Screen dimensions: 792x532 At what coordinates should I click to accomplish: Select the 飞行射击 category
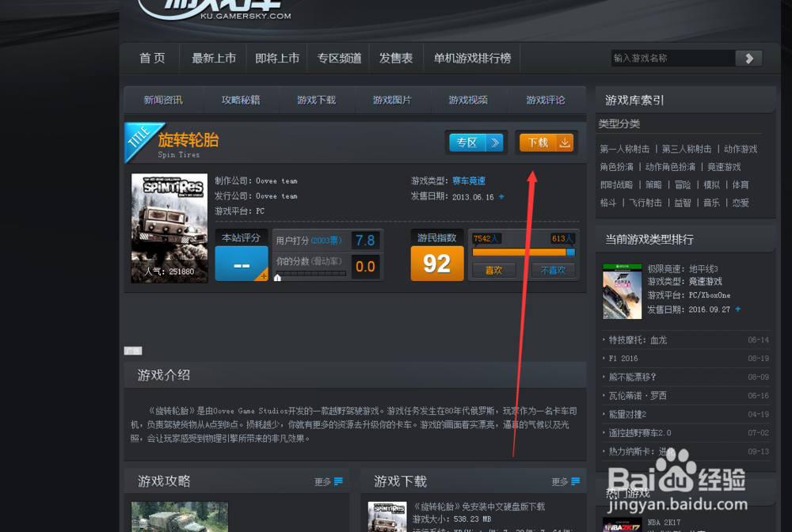tap(645, 203)
